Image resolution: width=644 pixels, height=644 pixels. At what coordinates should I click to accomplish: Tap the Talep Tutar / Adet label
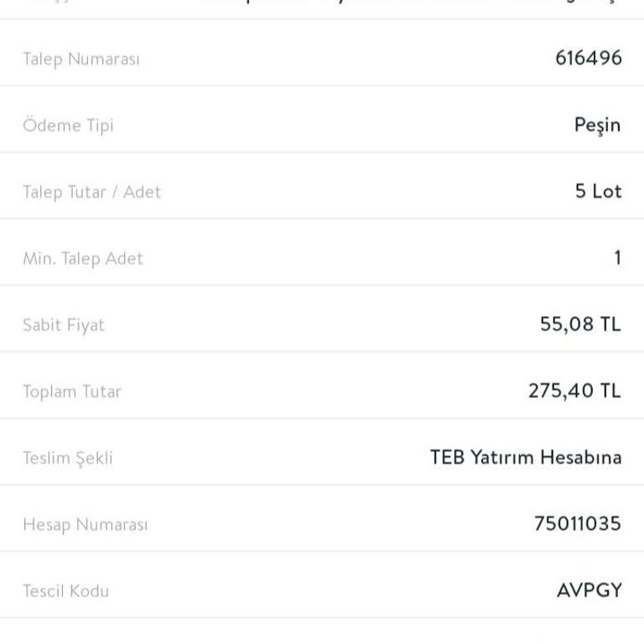(x=91, y=192)
